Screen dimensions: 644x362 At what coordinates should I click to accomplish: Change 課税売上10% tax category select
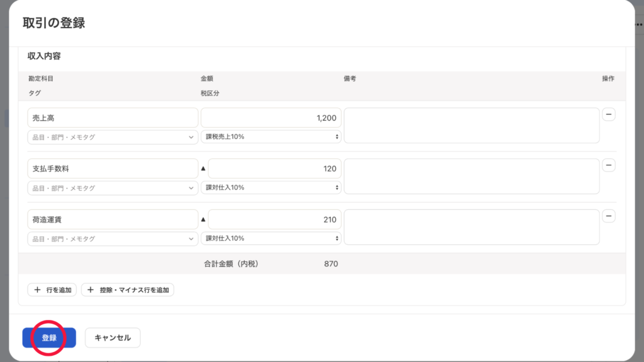coord(271,137)
